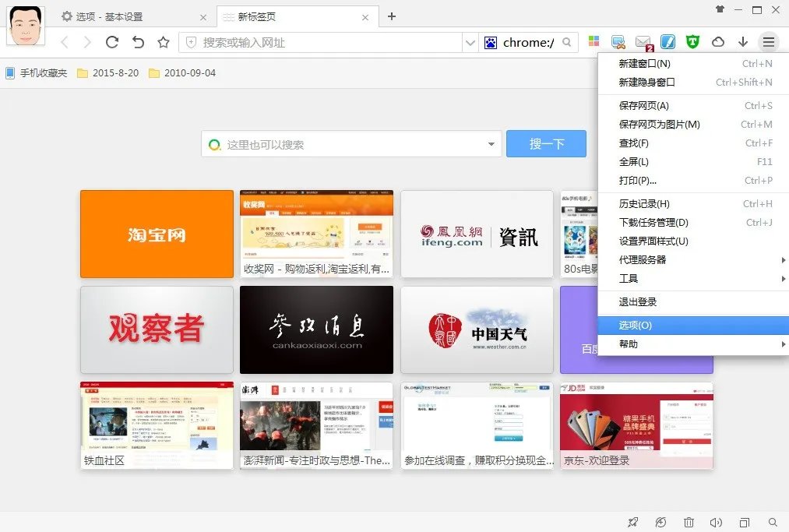Screen dimensions: 789x532
Task: Open the cloud sync icon
Action: (717, 41)
